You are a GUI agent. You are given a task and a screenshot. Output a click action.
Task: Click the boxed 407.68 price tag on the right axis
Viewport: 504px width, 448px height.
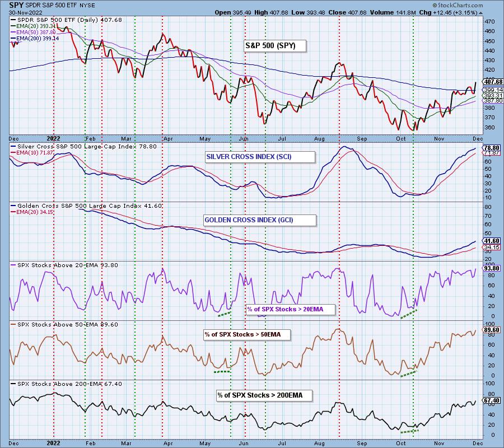[492, 82]
